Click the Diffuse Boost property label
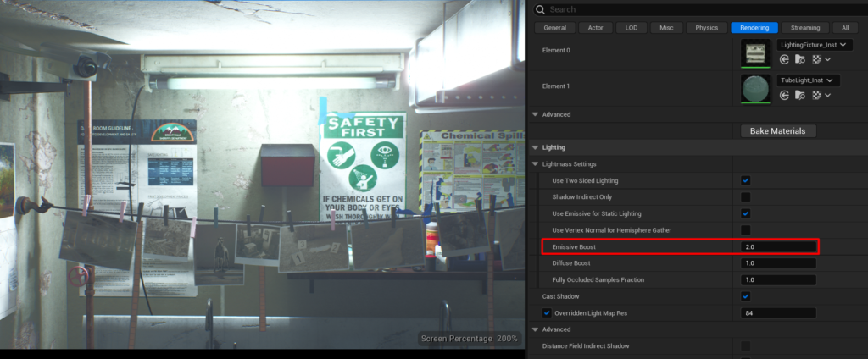This screenshot has height=359, width=868. pos(570,263)
